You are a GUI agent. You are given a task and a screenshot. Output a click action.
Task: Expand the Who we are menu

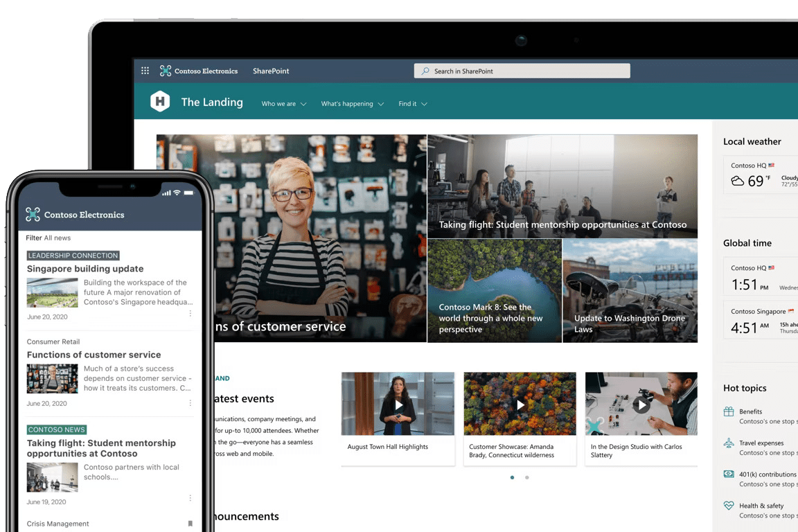284,104
